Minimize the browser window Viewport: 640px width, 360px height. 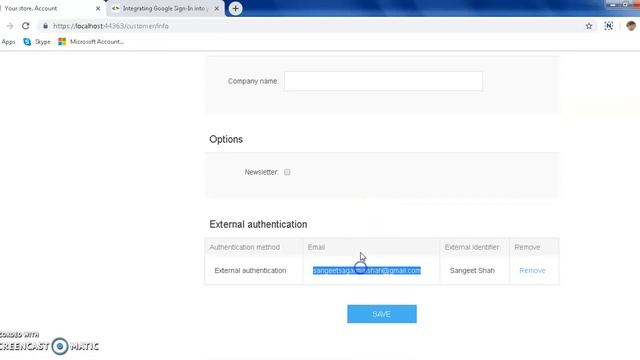pyautogui.click(x=612, y=4)
